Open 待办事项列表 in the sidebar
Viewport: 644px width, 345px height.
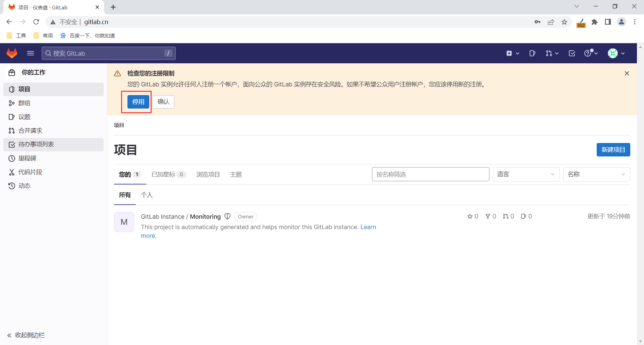click(x=53, y=145)
